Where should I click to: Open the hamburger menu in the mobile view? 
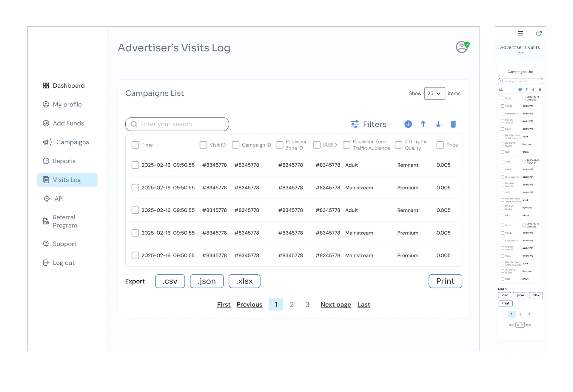[520, 33]
